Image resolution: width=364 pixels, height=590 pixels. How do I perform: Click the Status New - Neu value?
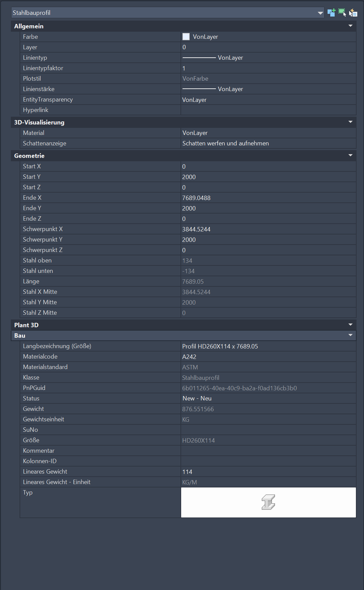tap(197, 398)
